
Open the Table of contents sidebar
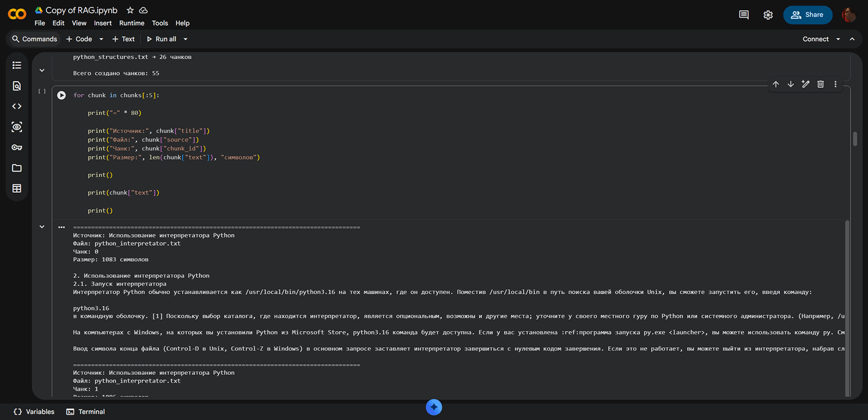coord(17,65)
